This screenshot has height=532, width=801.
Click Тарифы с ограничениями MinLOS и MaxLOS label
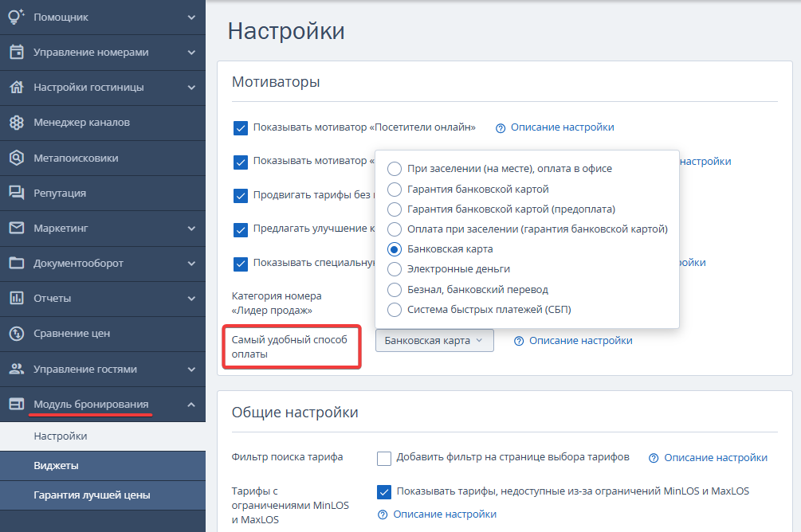point(290,506)
